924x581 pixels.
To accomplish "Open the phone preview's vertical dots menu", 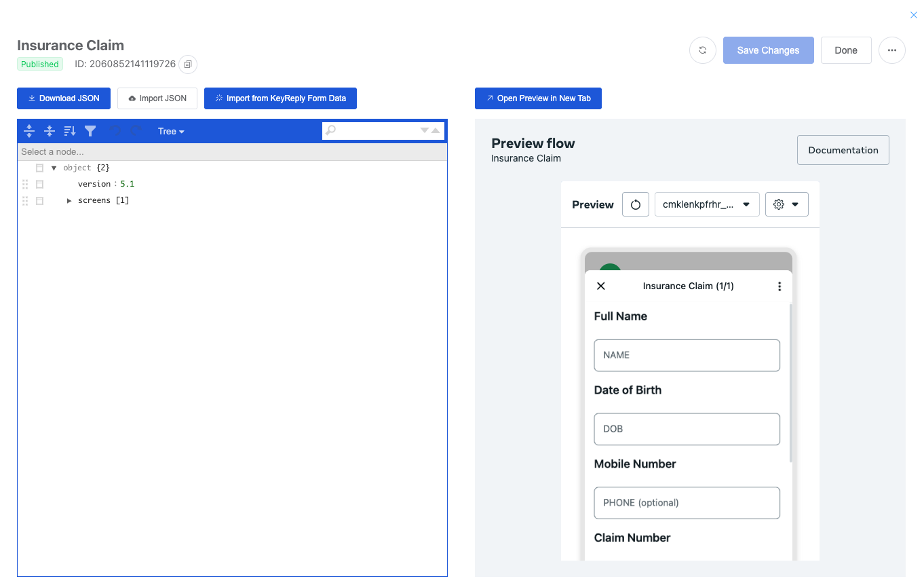I will pyautogui.click(x=779, y=286).
